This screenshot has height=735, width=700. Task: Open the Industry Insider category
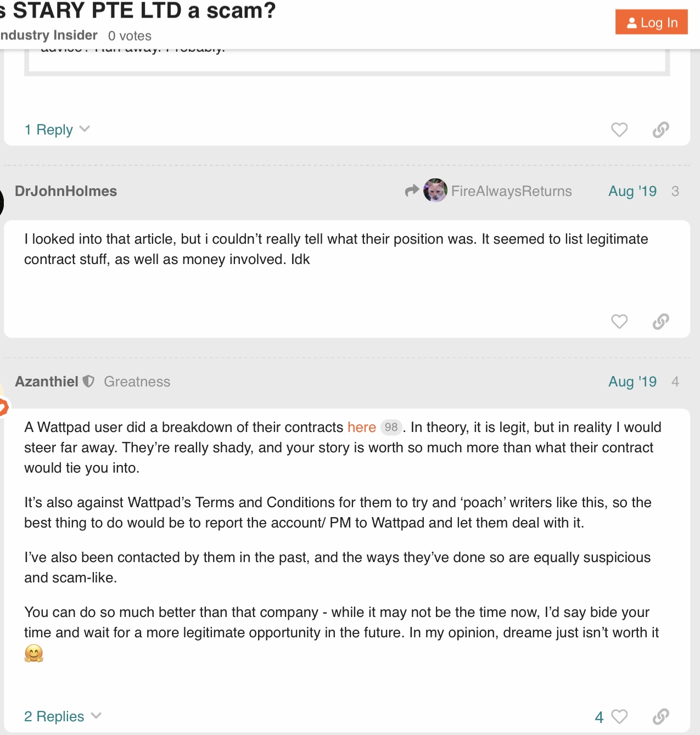click(x=48, y=36)
